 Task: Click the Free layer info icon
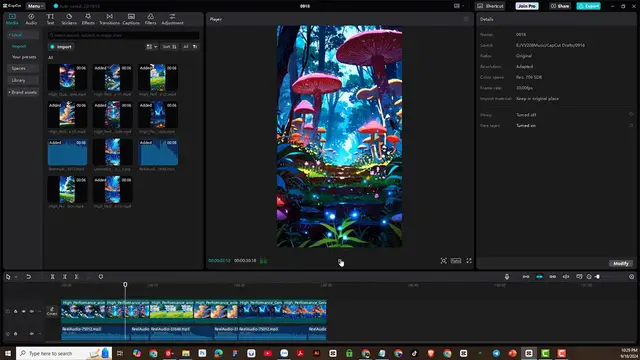[x=631, y=125]
